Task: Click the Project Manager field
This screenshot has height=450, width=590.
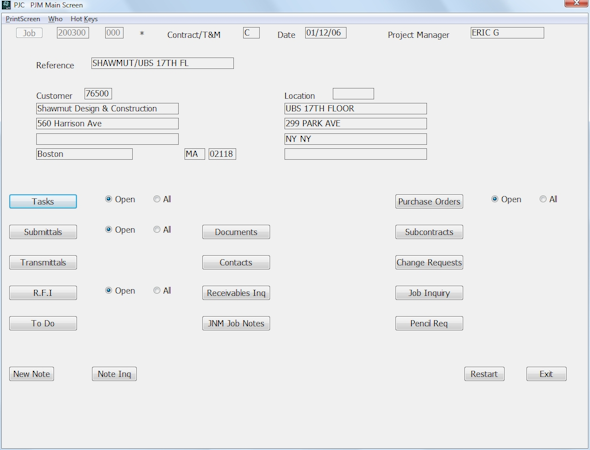Action: pyautogui.click(x=507, y=33)
